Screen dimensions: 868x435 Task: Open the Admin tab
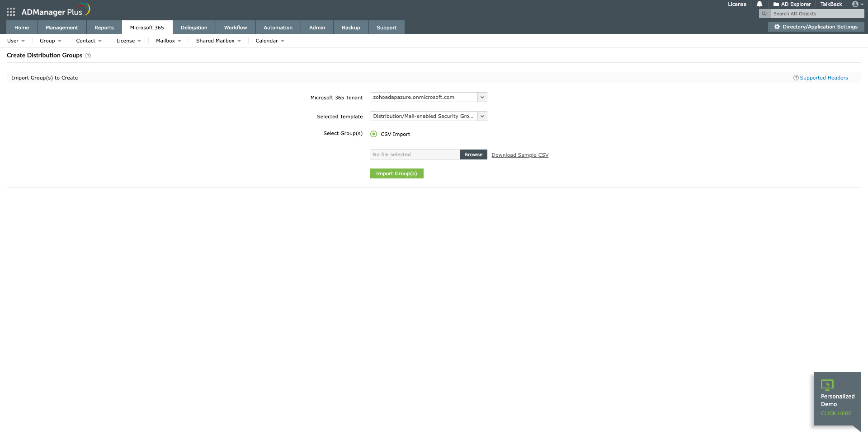pos(317,28)
